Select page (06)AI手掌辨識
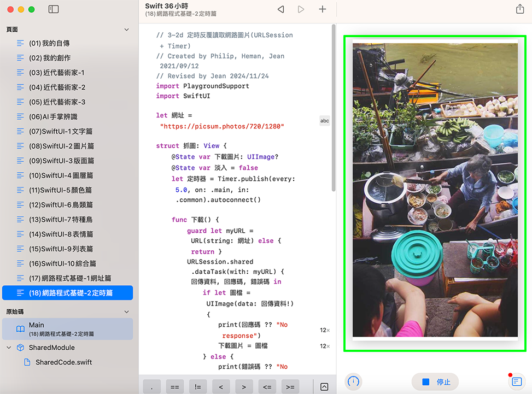This screenshot has height=394, width=532. (x=53, y=116)
